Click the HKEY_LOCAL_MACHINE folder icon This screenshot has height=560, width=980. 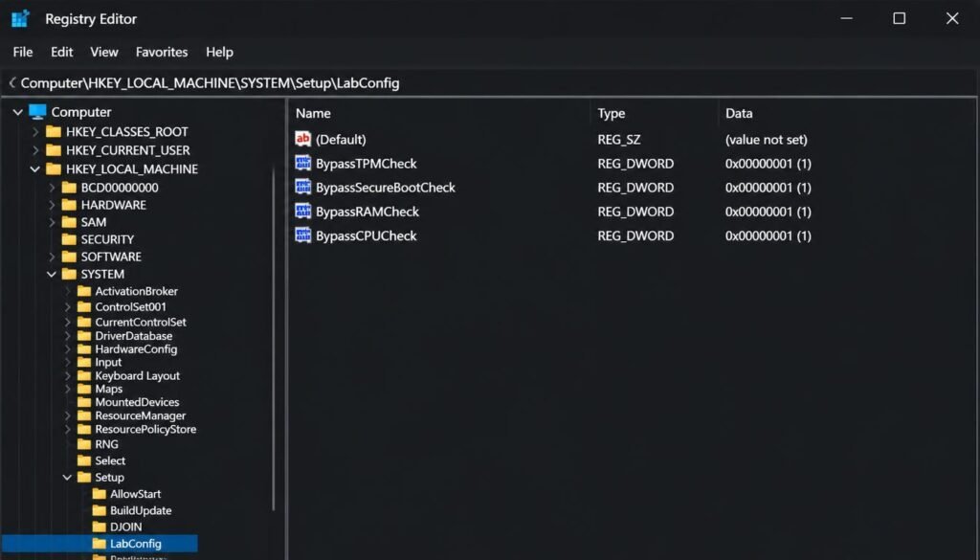(54, 169)
